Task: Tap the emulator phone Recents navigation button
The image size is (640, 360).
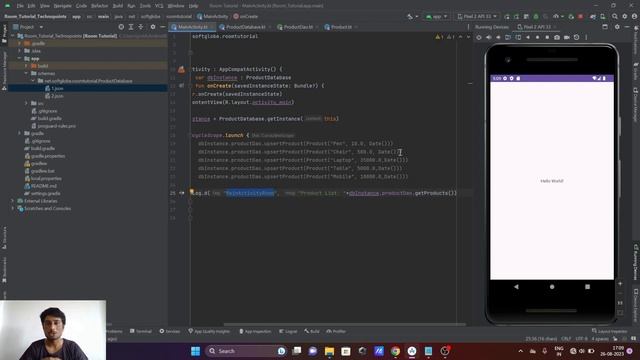Action: (587, 287)
